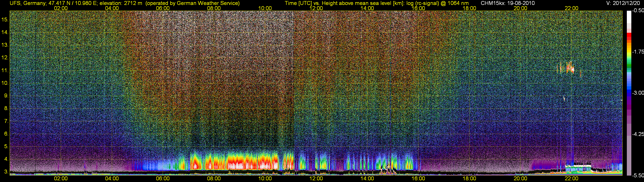
Task: Click the bottom time axis label '16:00'
Action: coord(418,179)
